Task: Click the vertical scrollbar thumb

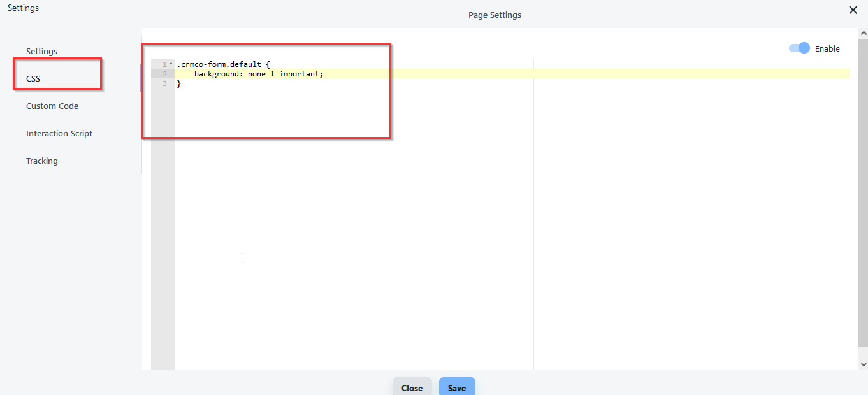Action: coord(864,191)
